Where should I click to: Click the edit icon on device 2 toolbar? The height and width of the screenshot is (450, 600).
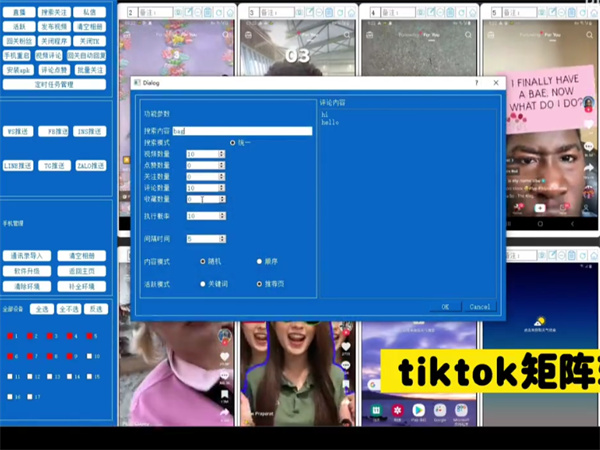189,12
